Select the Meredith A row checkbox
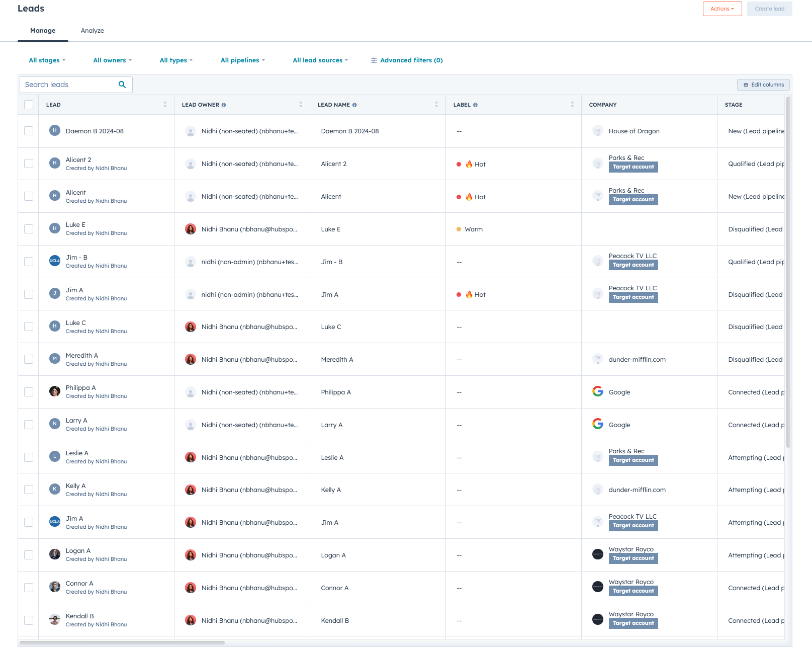The height and width of the screenshot is (649, 812). tap(29, 359)
